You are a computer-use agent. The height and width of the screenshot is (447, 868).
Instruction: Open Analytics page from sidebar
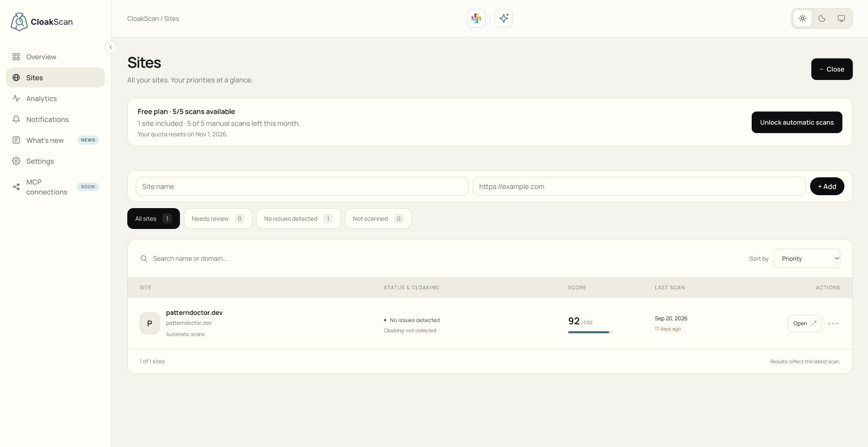coord(55,98)
